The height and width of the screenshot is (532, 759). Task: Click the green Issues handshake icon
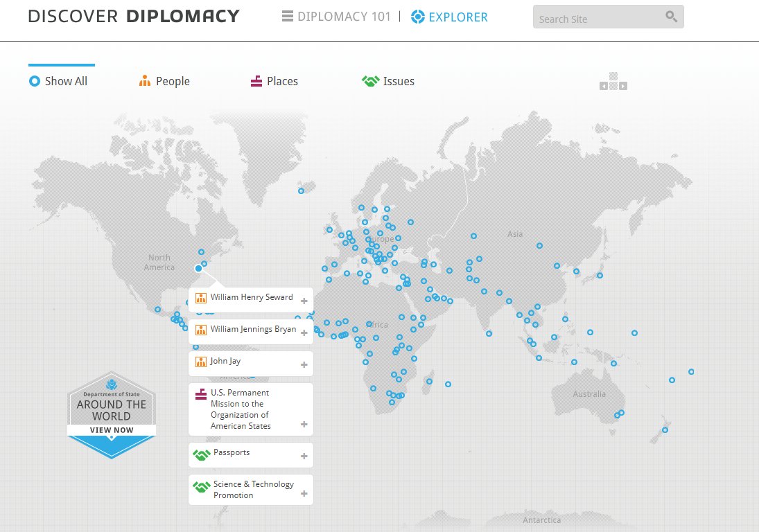coord(371,81)
